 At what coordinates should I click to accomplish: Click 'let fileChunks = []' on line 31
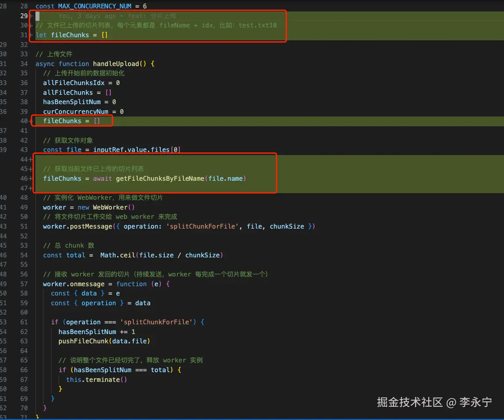point(72,35)
